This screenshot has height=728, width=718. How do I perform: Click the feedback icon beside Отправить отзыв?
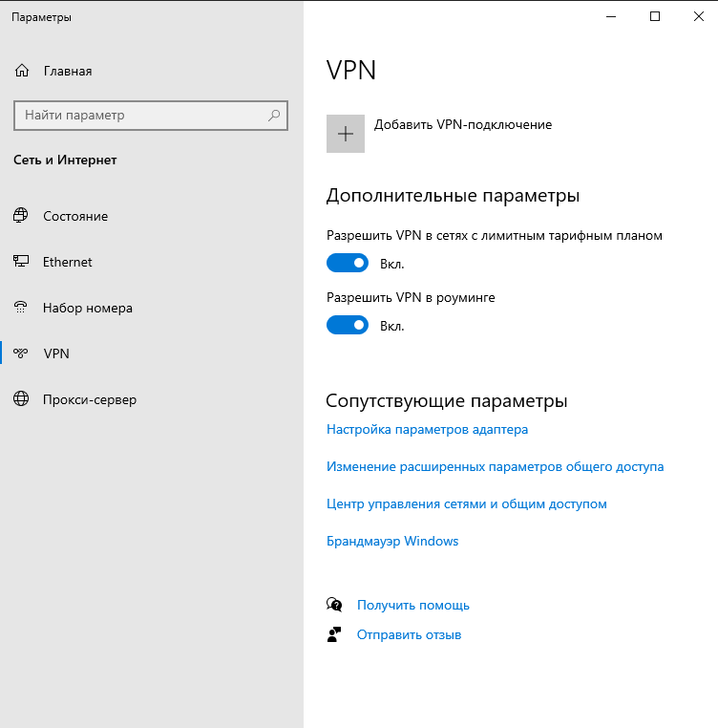pyautogui.click(x=334, y=634)
